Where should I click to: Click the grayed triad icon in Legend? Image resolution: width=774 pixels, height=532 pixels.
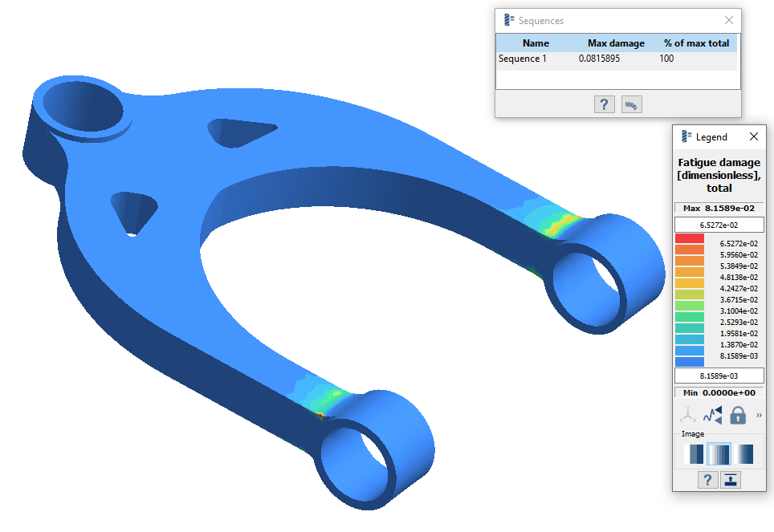[688, 415]
